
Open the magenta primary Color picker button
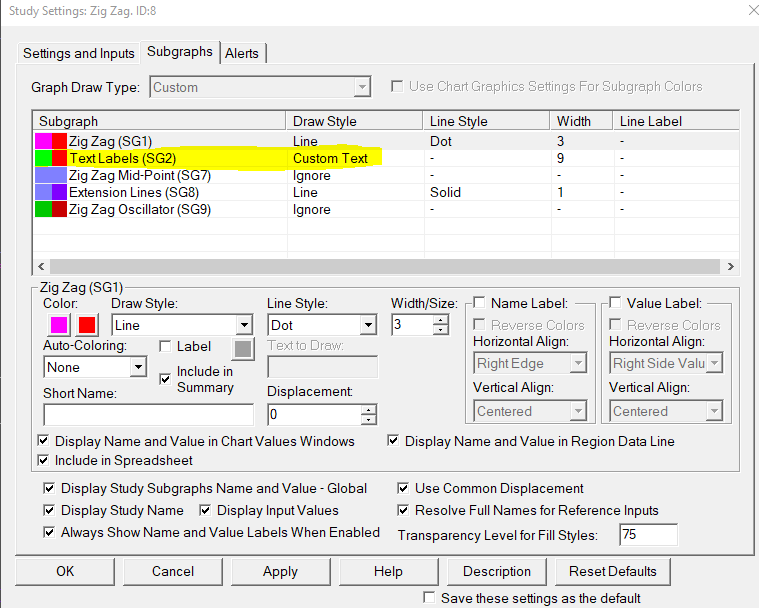tap(59, 325)
